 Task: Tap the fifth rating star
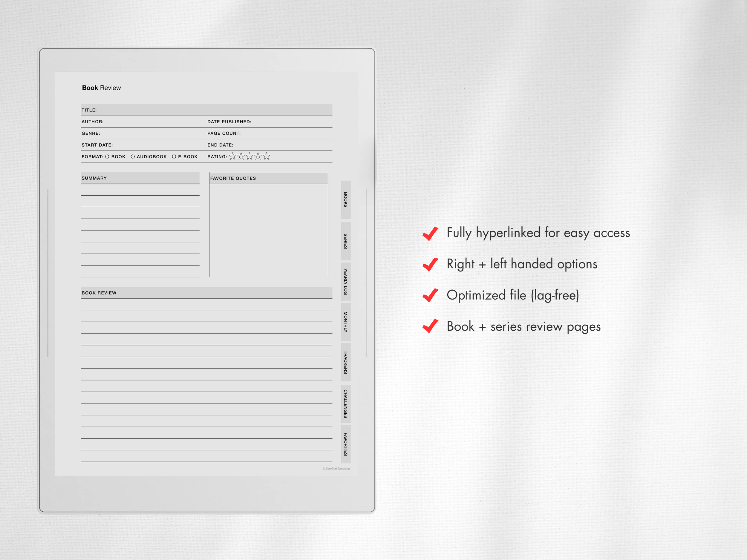click(x=267, y=156)
